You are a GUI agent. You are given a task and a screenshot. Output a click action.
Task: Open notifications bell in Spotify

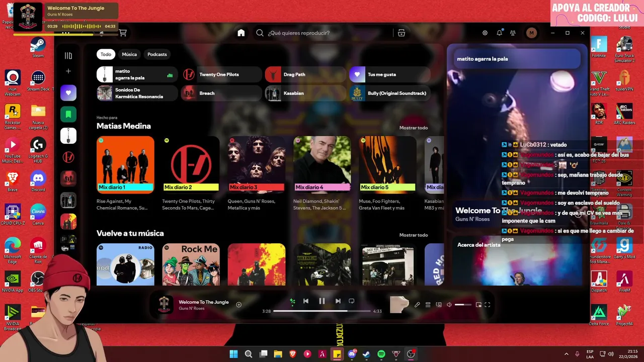coord(499,33)
